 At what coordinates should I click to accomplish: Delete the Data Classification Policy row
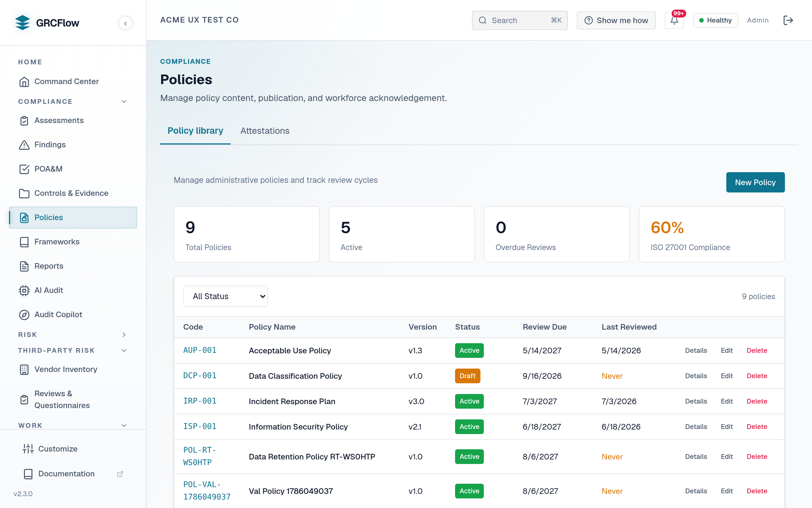point(757,376)
